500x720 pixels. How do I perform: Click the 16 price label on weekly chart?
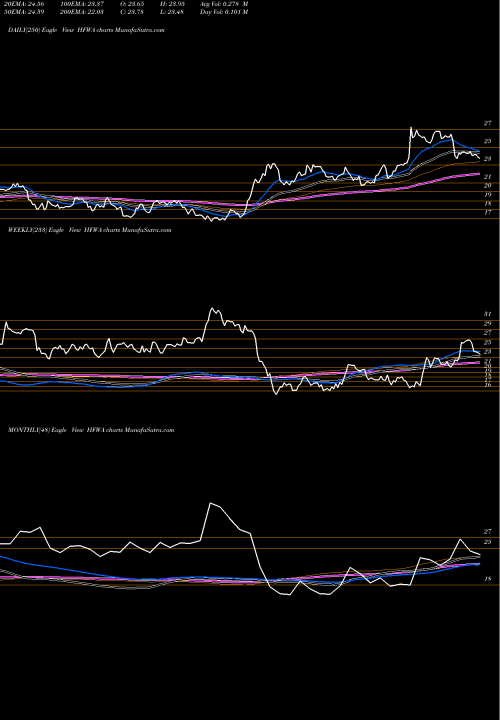pyautogui.click(x=488, y=385)
